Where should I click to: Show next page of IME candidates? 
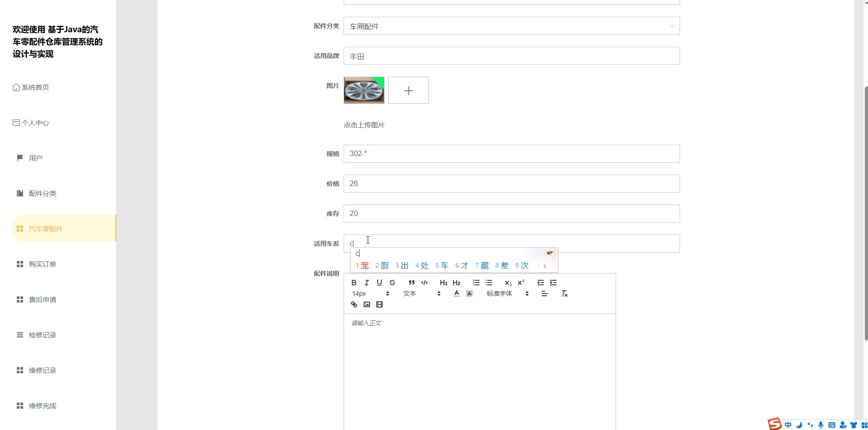545,266
